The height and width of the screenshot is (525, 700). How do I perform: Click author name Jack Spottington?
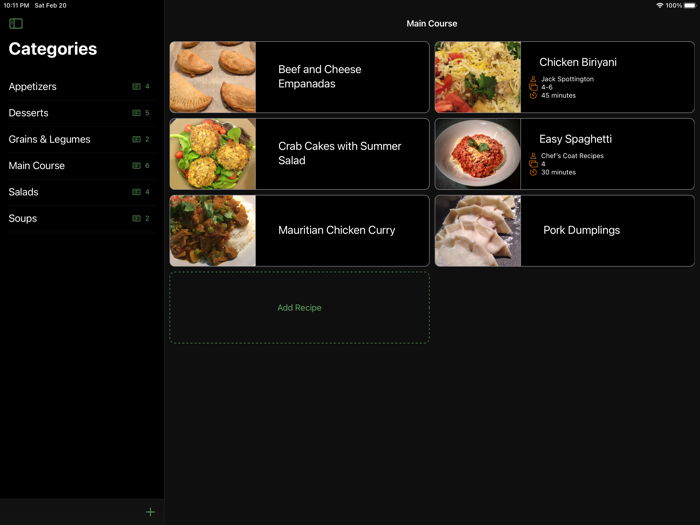(x=567, y=79)
